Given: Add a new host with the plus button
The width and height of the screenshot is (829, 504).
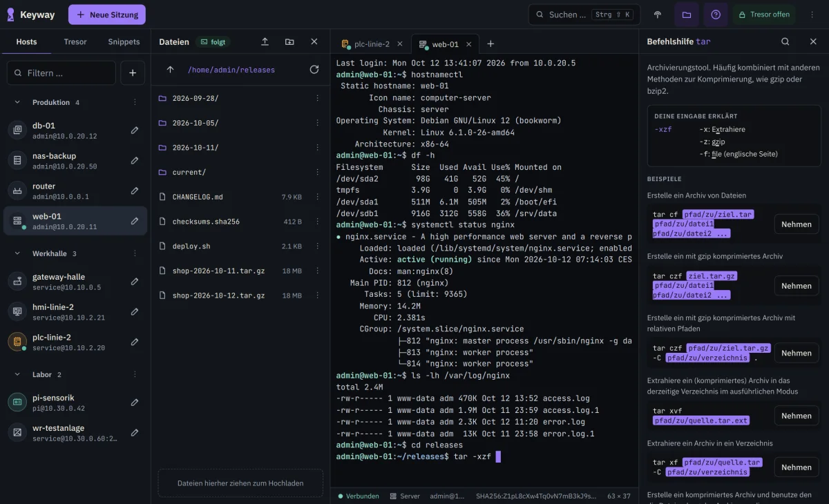Looking at the screenshot, I should pos(133,72).
